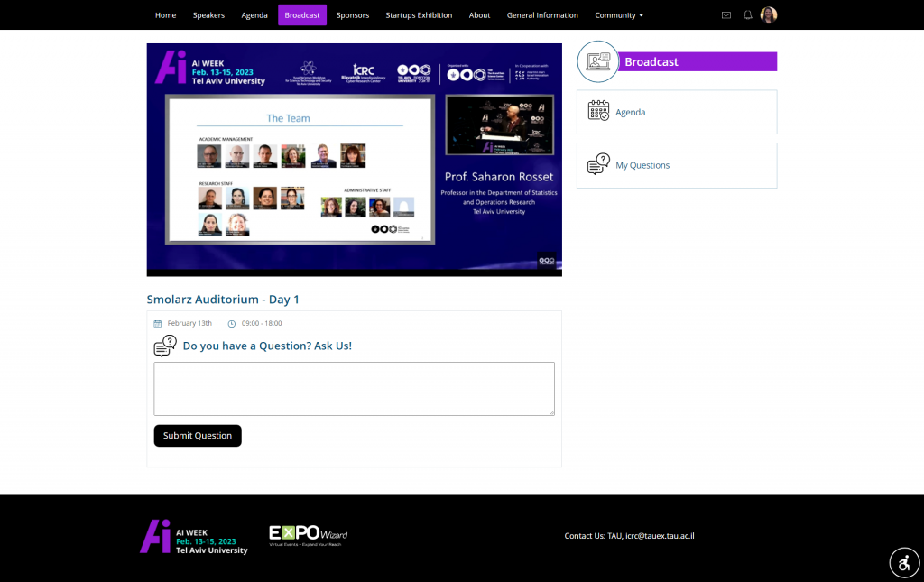
Task: Expand the Community dropdown menu
Action: click(618, 15)
